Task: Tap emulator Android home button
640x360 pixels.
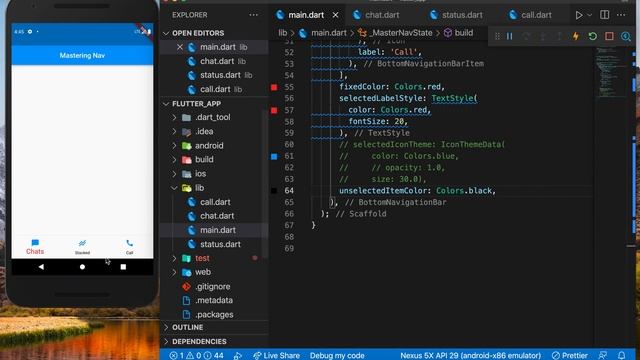Action: coord(82,267)
